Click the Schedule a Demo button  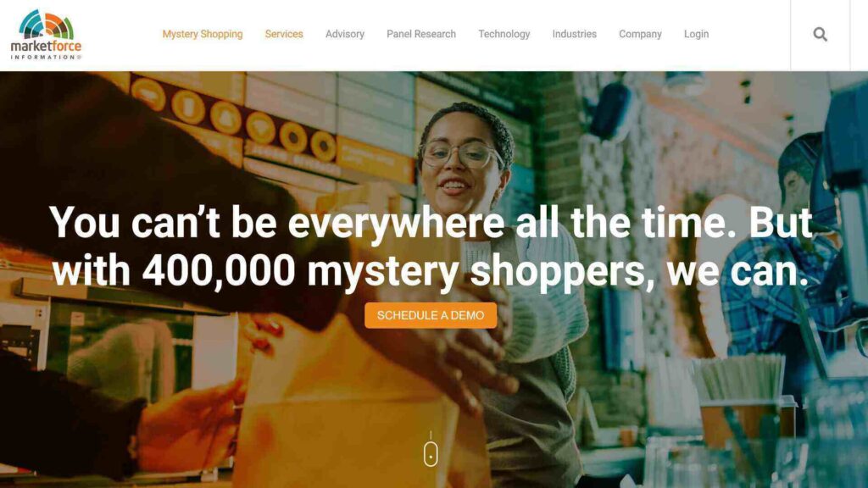click(431, 315)
